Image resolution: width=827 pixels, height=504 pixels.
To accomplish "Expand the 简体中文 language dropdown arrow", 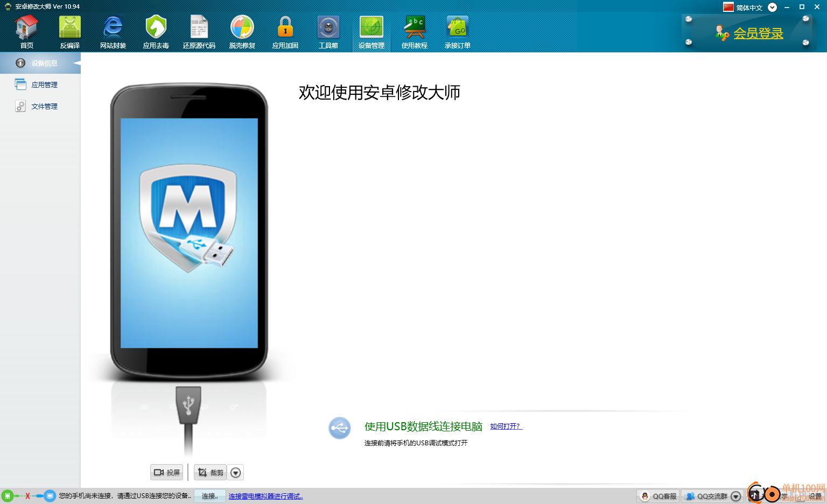I will click(772, 7).
